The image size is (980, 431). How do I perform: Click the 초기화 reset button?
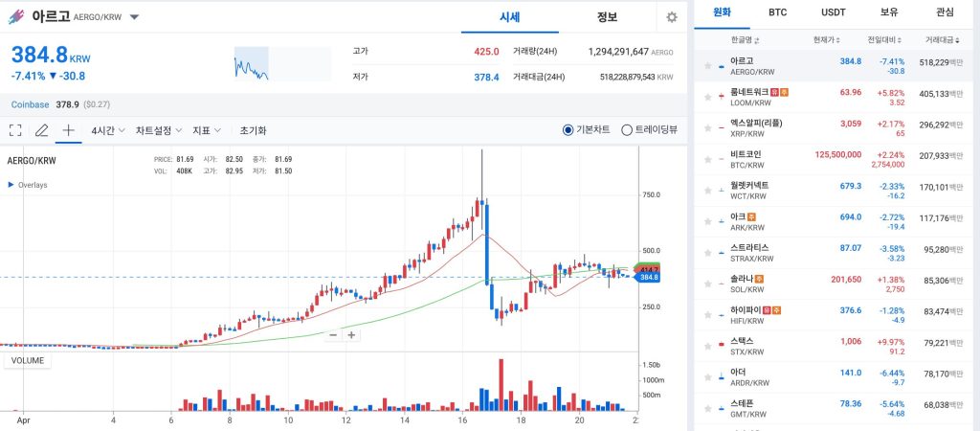(253, 130)
